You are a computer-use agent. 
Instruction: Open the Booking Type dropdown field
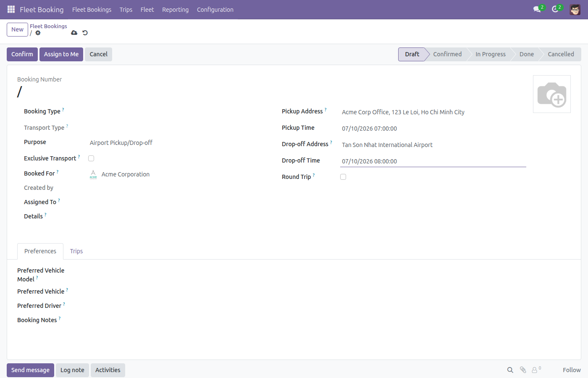[x=177, y=112]
